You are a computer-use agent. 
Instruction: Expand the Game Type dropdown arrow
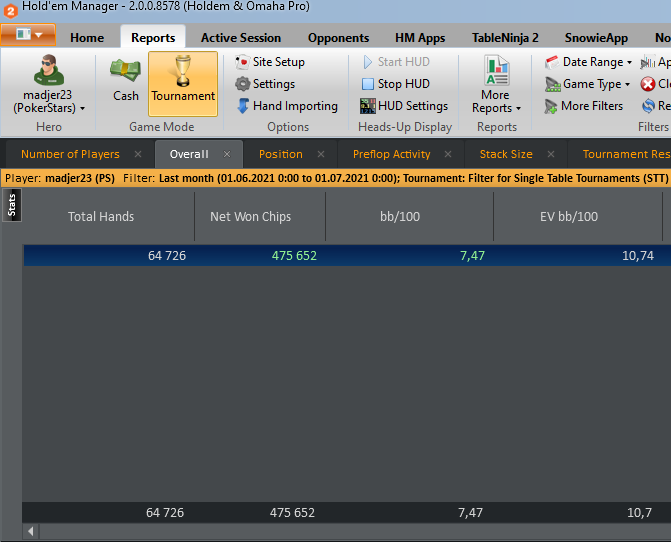pos(627,84)
